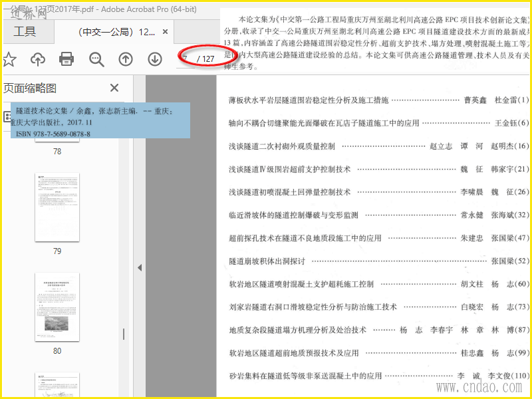Viewport: 532px width, 399px height.
Task: Close the page thumbnails panel
Action: tap(114, 88)
